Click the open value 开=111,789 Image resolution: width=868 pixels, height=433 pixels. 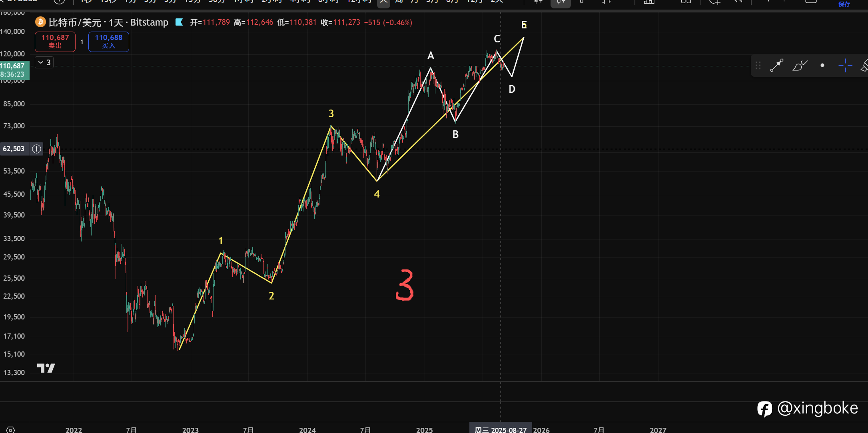pyautogui.click(x=210, y=22)
